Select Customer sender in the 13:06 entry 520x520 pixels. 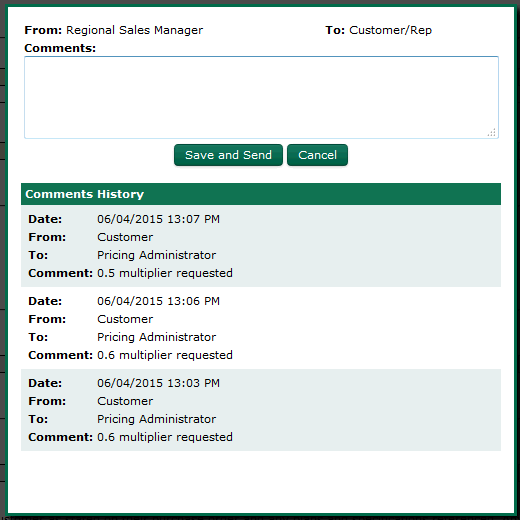pyautogui.click(x=125, y=319)
